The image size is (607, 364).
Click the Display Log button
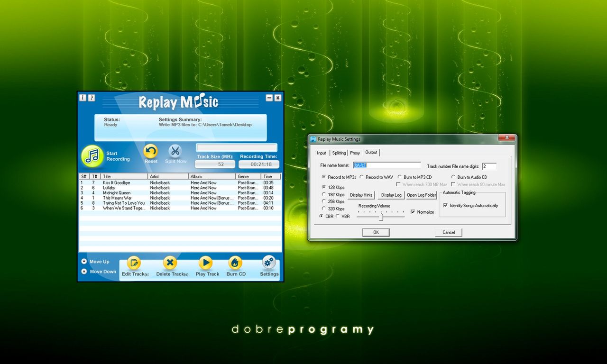click(391, 195)
